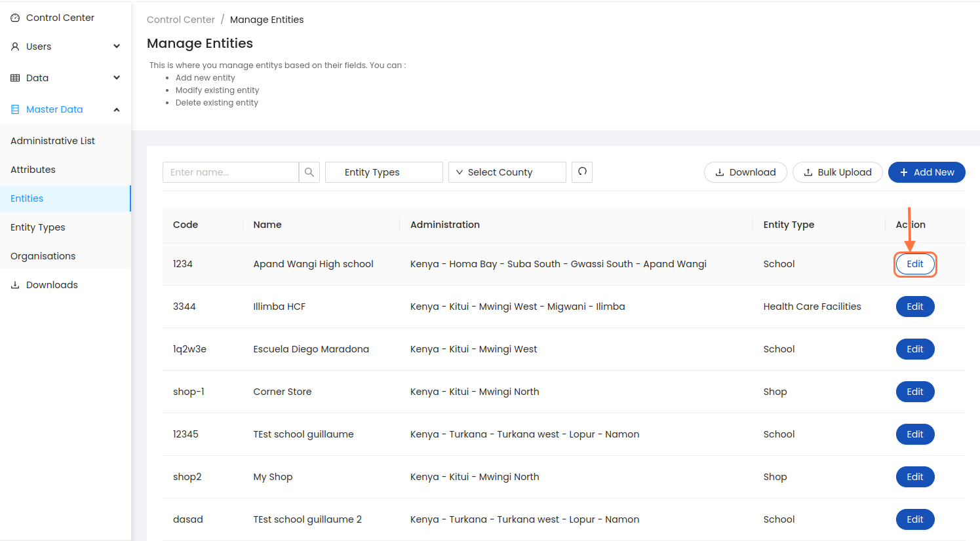Screen dimensions: 980x541
Task: Open Administrative List in sidebar
Action: 52,141
